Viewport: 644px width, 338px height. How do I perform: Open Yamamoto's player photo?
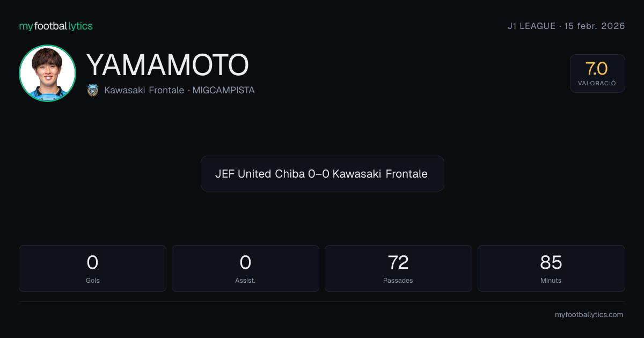47,74
